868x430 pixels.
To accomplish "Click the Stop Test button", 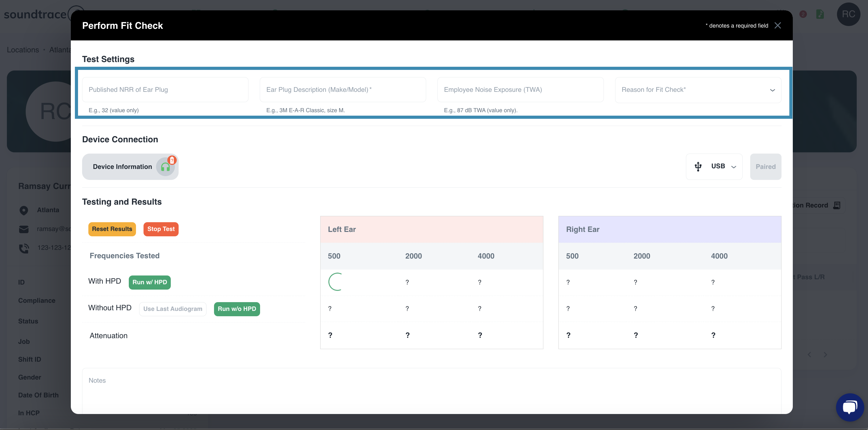I will click(x=161, y=229).
